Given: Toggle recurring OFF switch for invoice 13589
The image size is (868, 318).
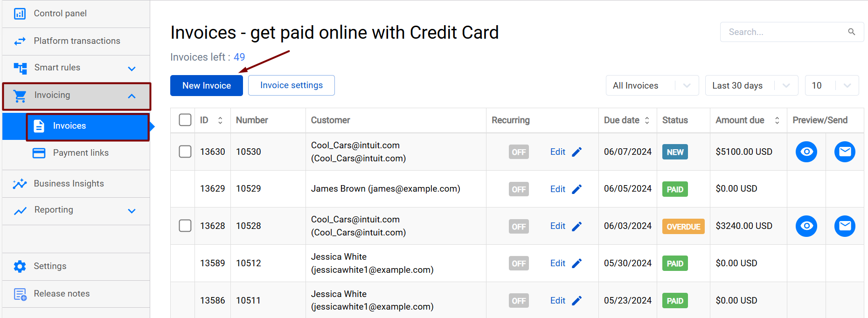Looking at the screenshot, I should [519, 263].
